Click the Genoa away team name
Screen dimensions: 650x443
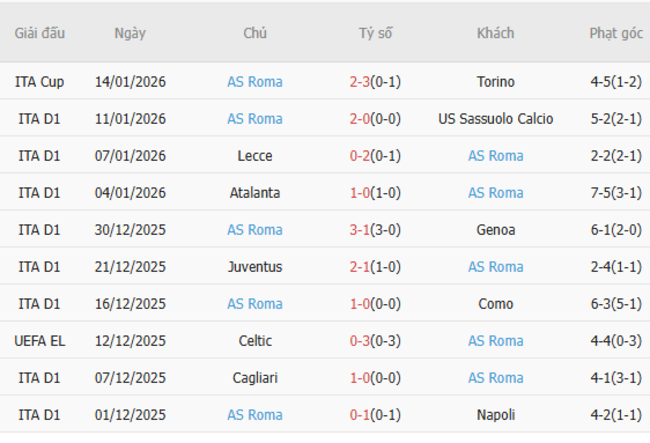(x=496, y=230)
